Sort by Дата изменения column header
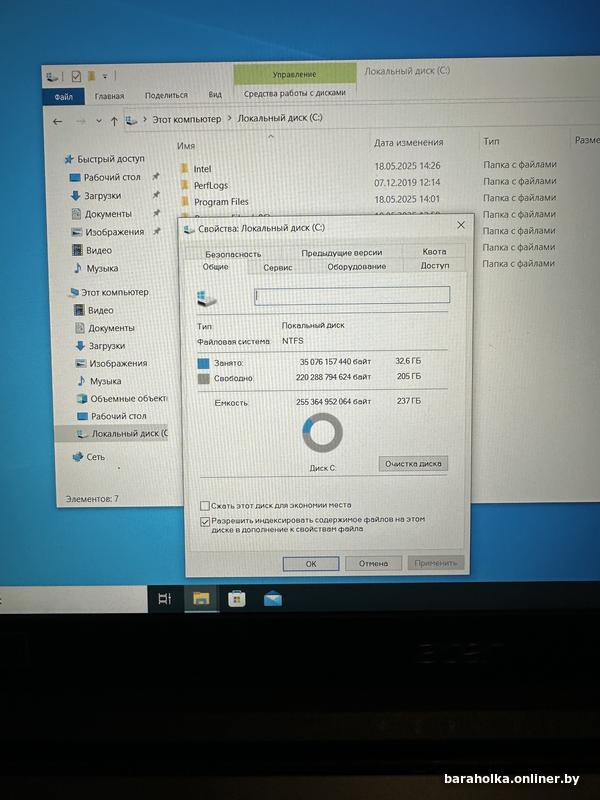Screen dimensions: 600x800 tap(408, 142)
